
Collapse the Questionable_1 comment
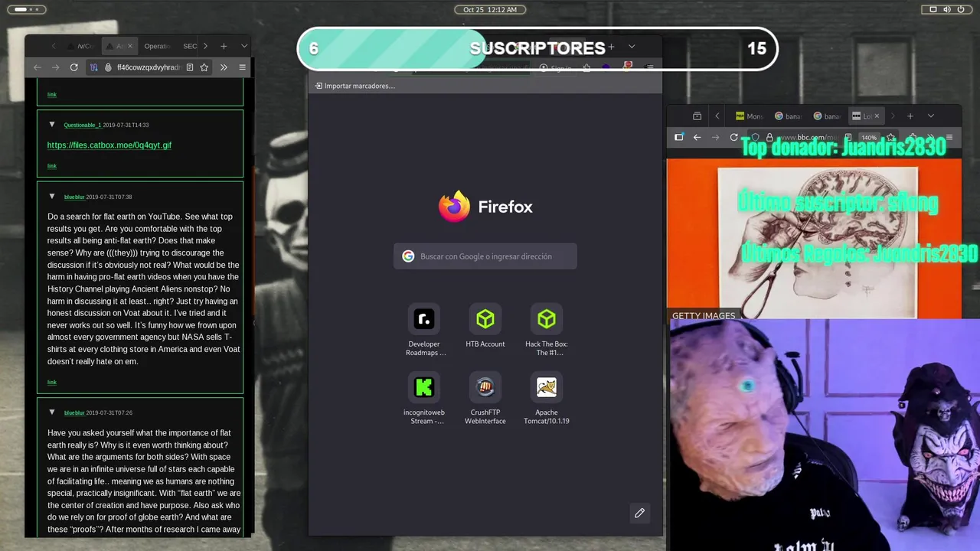point(52,125)
